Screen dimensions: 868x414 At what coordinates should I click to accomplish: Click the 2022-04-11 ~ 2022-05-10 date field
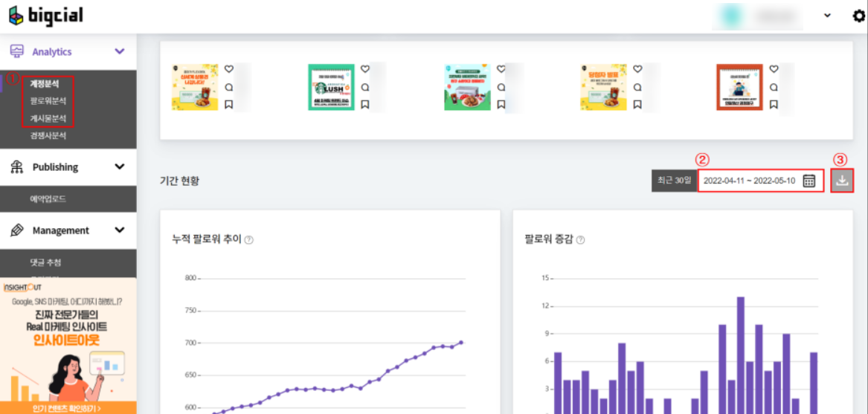(761, 181)
